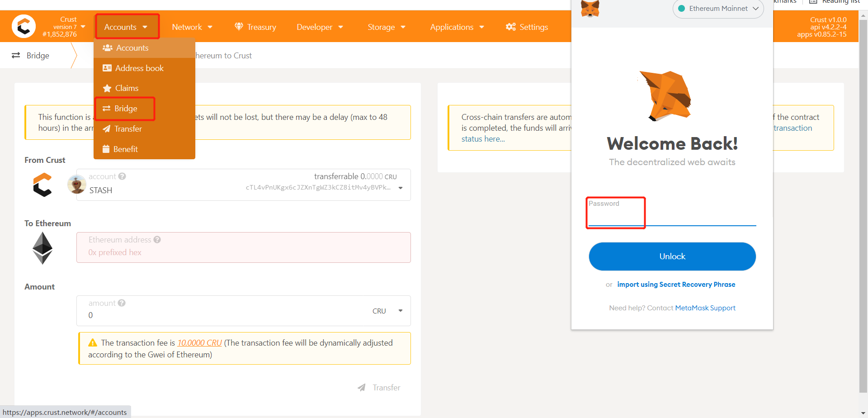Select Transfer in the dropdown
Screen dimensions: 868x418
tap(144, 129)
